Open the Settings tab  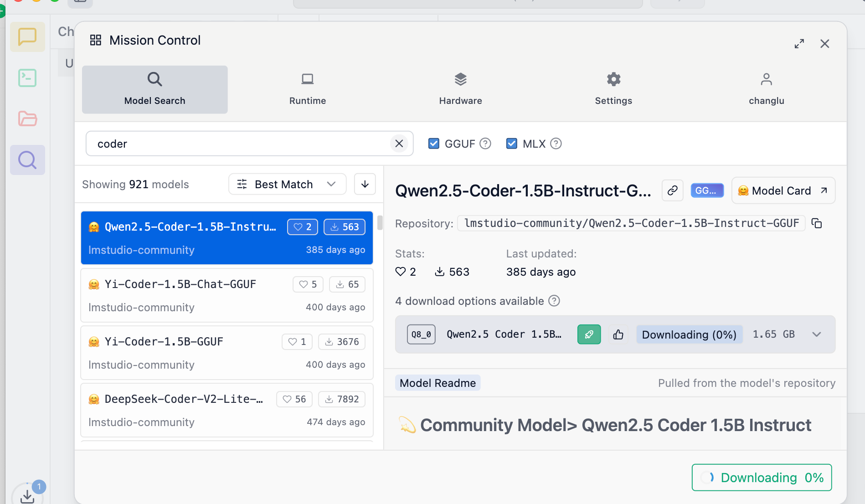[613, 89]
